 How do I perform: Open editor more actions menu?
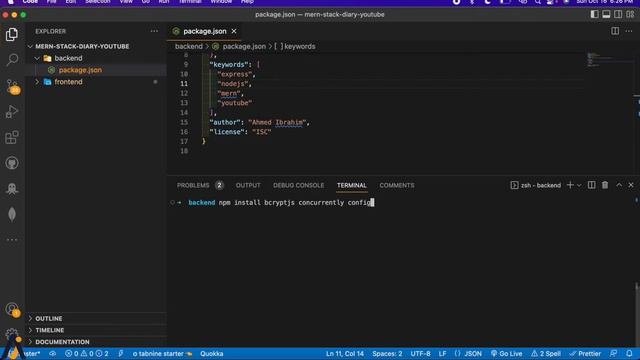[629, 31]
